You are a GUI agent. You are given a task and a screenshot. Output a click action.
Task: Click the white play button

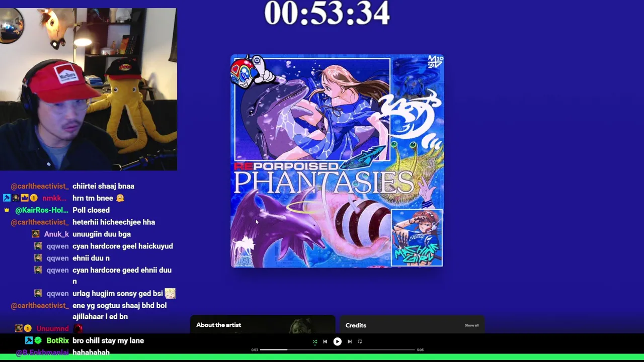tap(337, 341)
